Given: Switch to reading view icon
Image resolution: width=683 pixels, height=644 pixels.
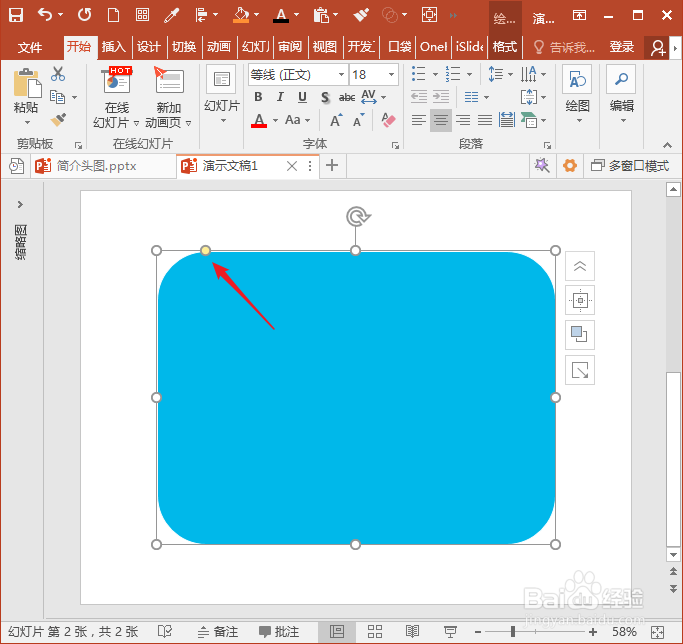Looking at the screenshot, I should point(412,631).
